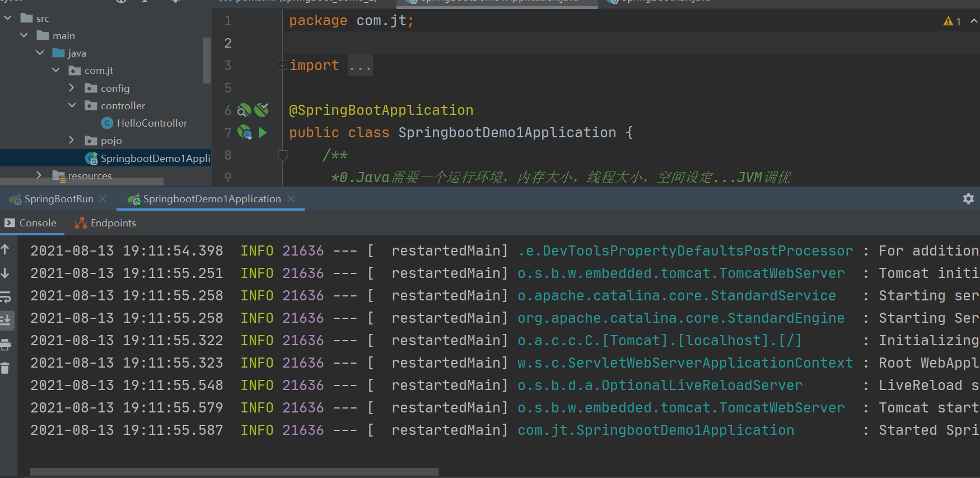Viewport: 980px width, 478px height.
Task: Collapse the java folder
Action: click(40, 53)
